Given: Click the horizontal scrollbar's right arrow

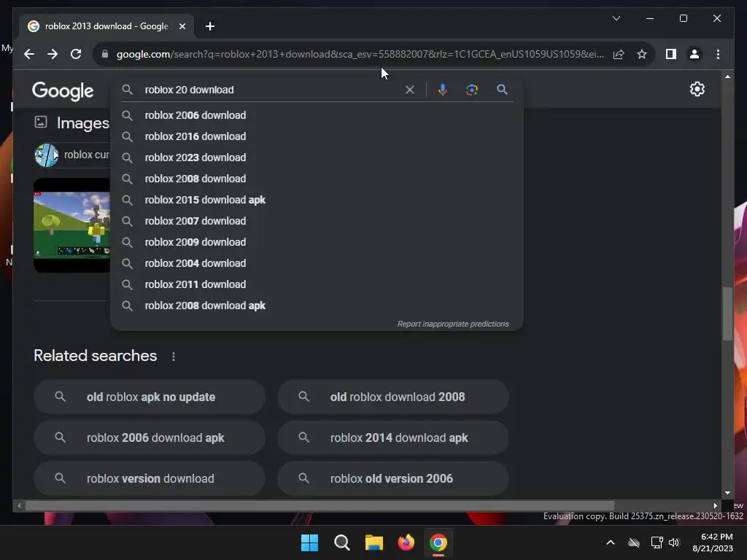Looking at the screenshot, I should point(715,505).
